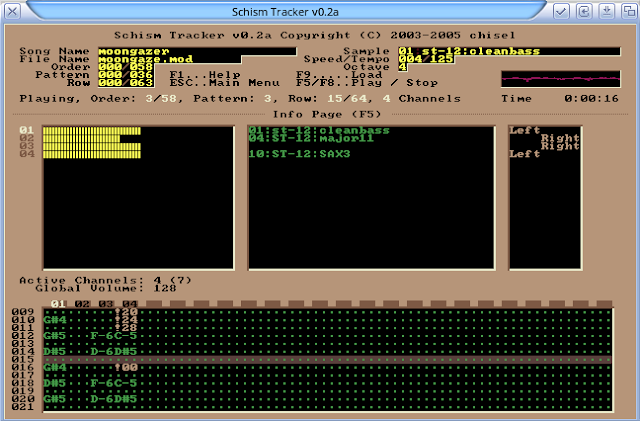Screen dimensions: 640x421
Task: Click channel number 03 in info panel
Action: [x=27, y=146]
